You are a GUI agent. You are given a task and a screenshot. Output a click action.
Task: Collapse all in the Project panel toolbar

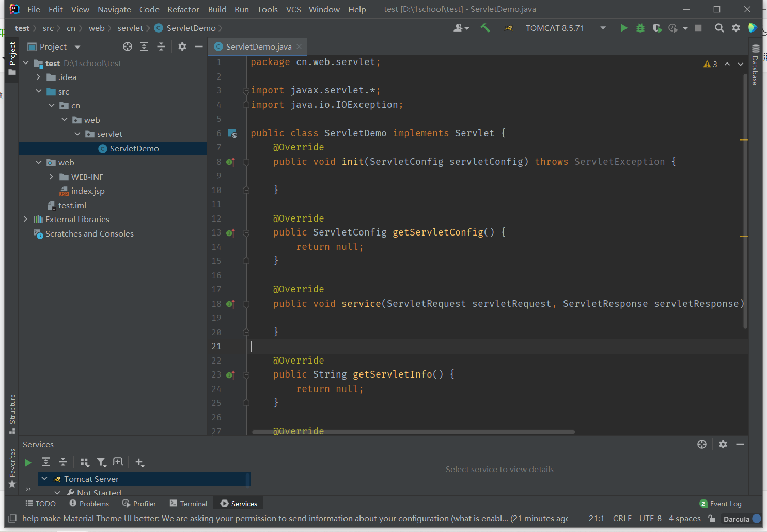[x=161, y=46]
